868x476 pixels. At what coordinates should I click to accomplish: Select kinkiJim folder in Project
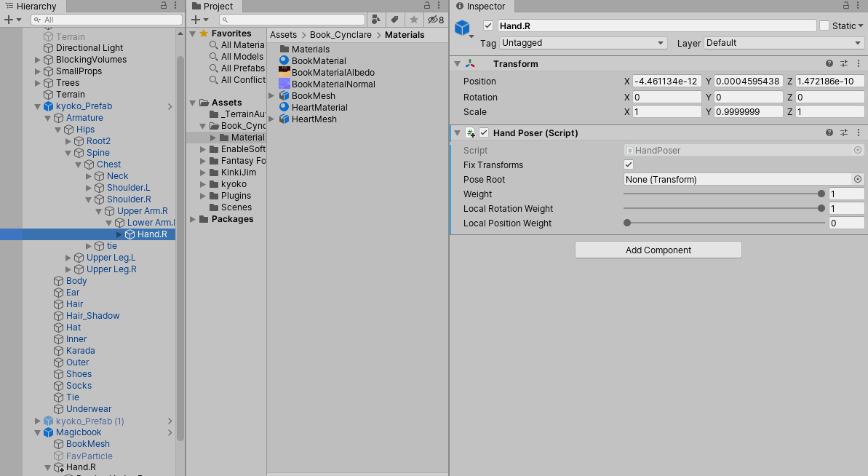point(238,172)
